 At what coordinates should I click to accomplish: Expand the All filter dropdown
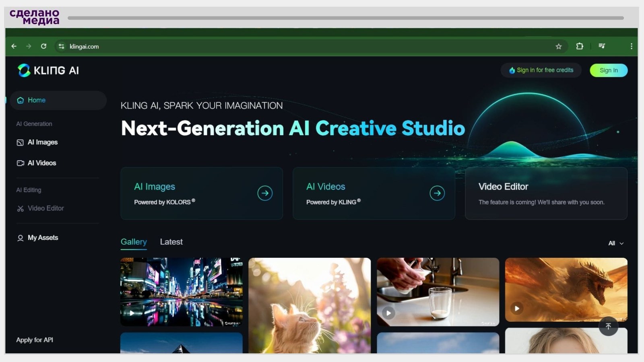[x=616, y=243]
